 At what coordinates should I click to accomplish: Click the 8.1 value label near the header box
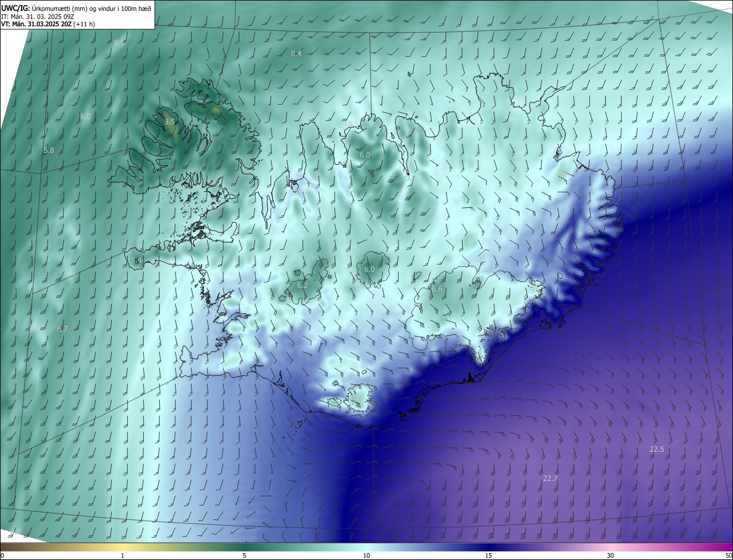click(119, 43)
